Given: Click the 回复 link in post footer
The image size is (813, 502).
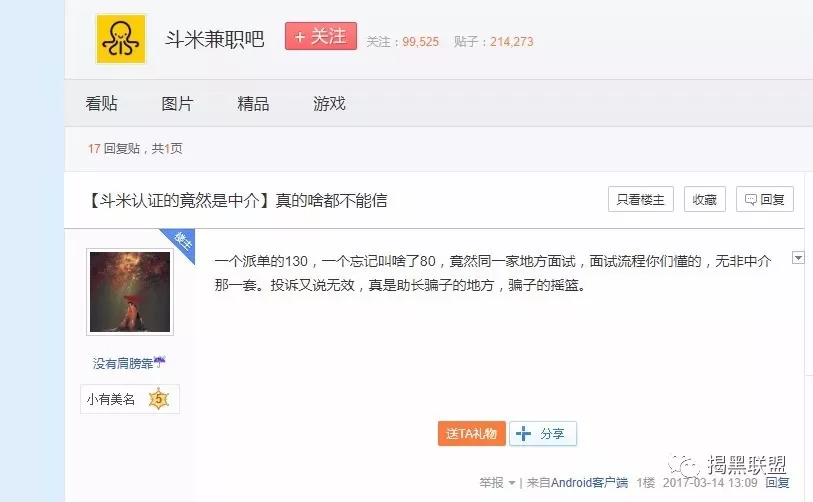Looking at the screenshot, I should point(777,483).
